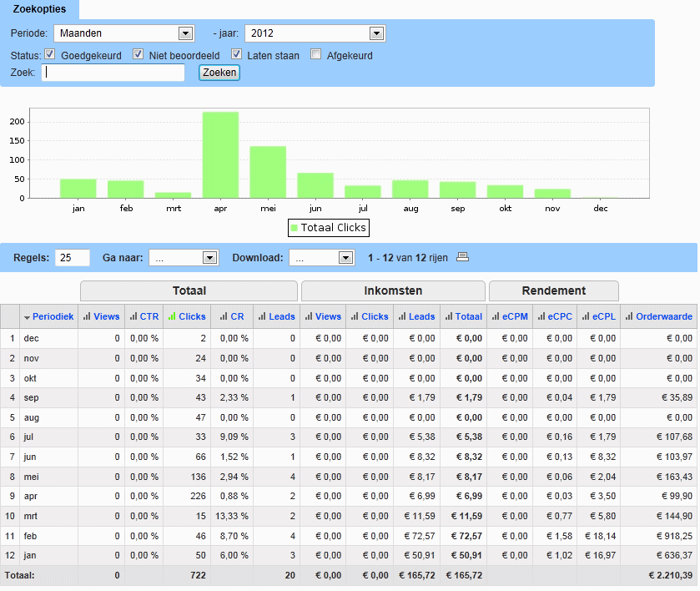Click the jan bar in the chart
This screenshot has width=700, height=591.
78,189
